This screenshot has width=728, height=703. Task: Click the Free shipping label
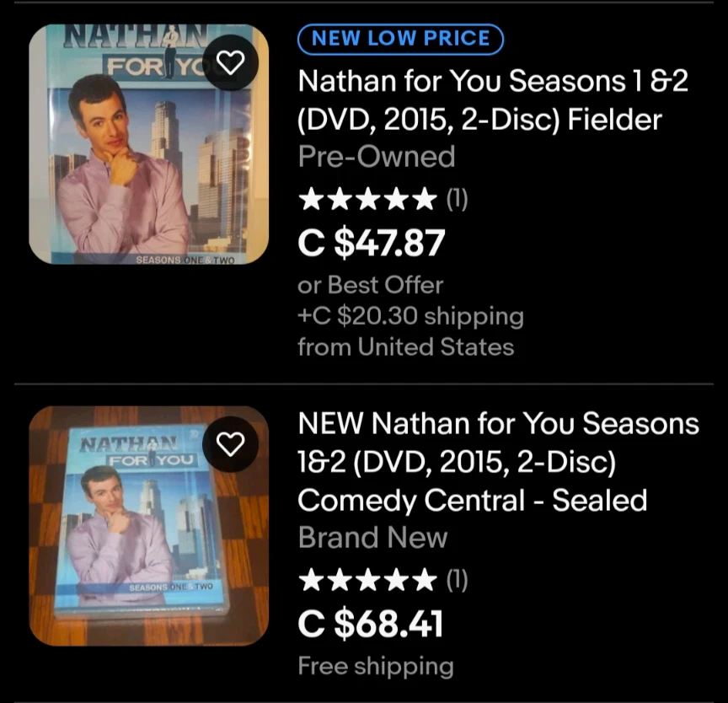pyautogui.click(x=375, y=666)
